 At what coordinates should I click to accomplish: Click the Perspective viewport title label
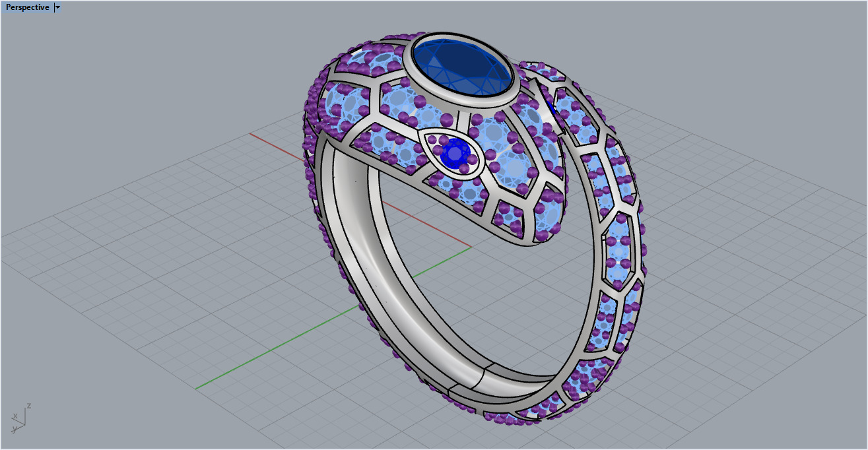(x=27, y=7)
